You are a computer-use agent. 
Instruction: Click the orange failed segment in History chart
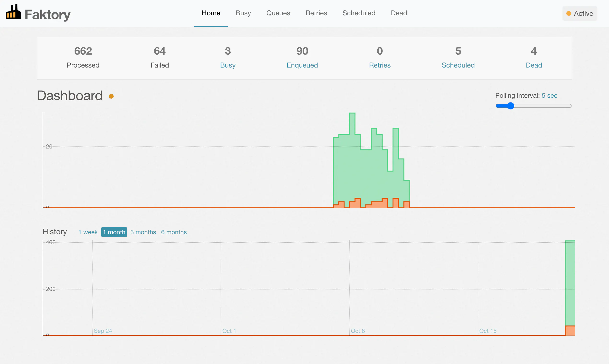click(x=570, y=331)
